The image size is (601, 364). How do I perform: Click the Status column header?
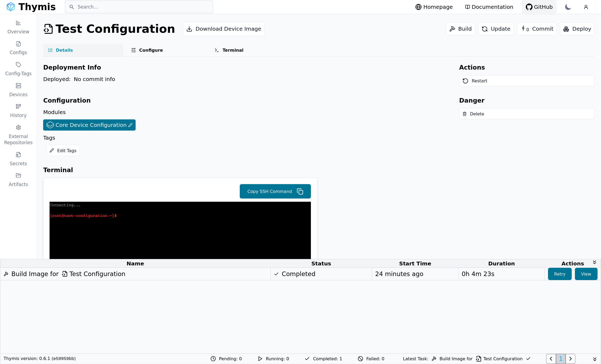coord(321,264)
